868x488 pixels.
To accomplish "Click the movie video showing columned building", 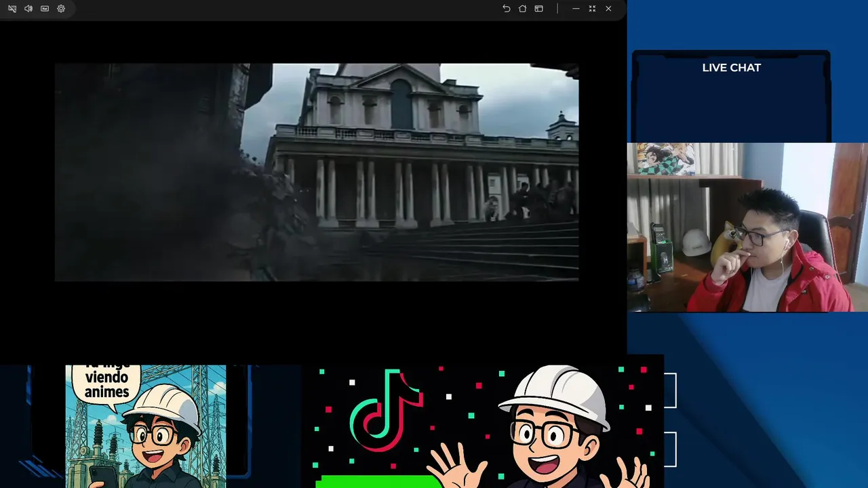I will (317, 172).
